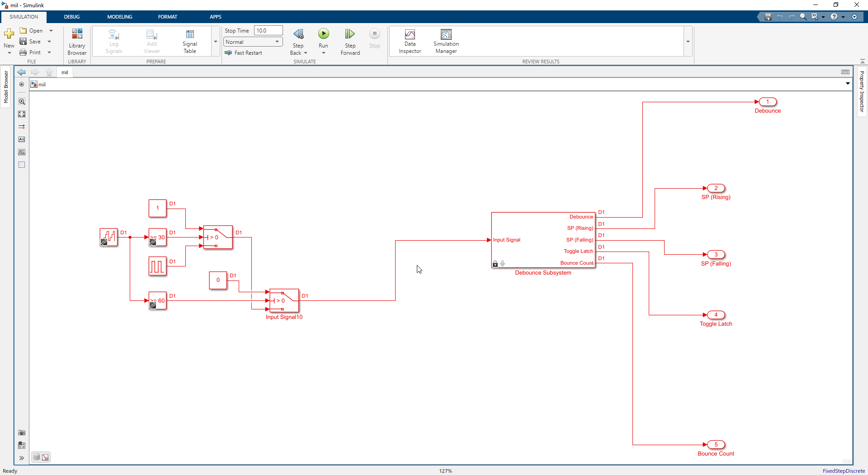Switch to the FORMAT tab
Viewport: 868px width, 475px height.
pos(168,17)
